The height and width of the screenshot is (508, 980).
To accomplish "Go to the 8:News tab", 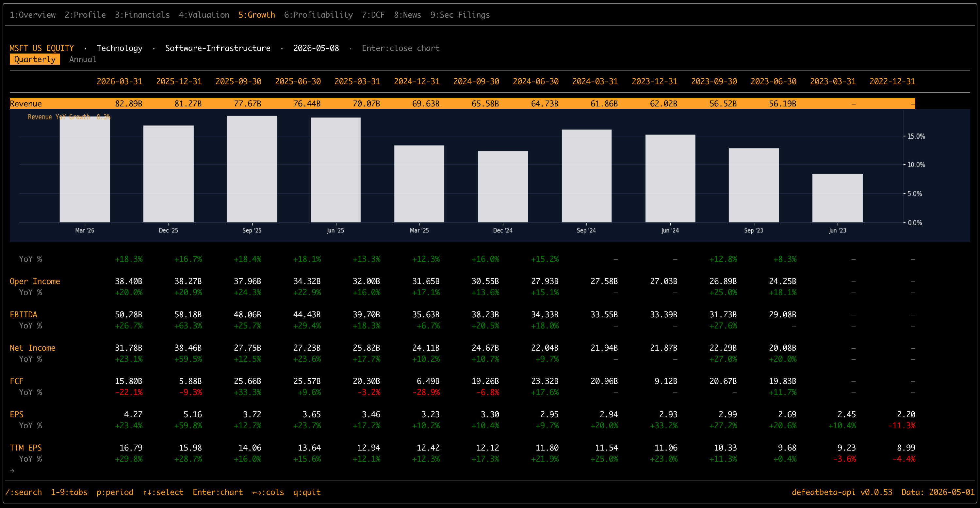I will point(407,15).
